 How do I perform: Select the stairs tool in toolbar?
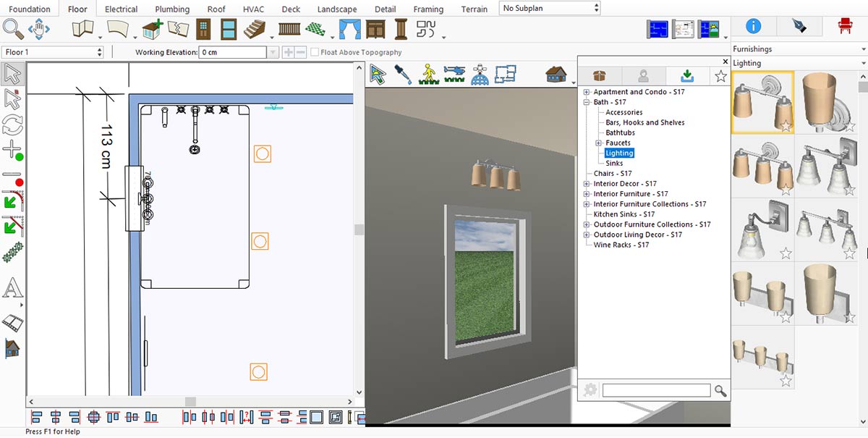(255, 30)
